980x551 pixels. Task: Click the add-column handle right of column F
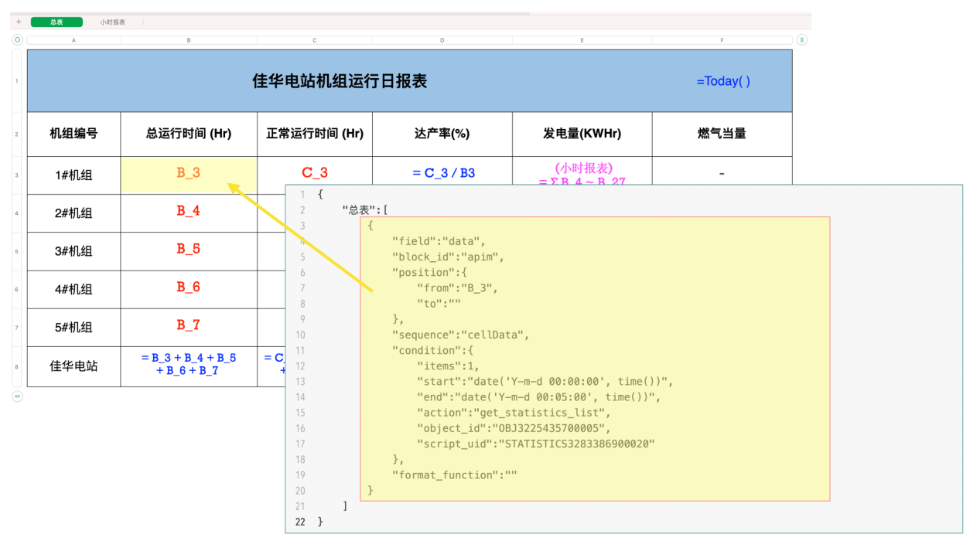pos(802,39)
